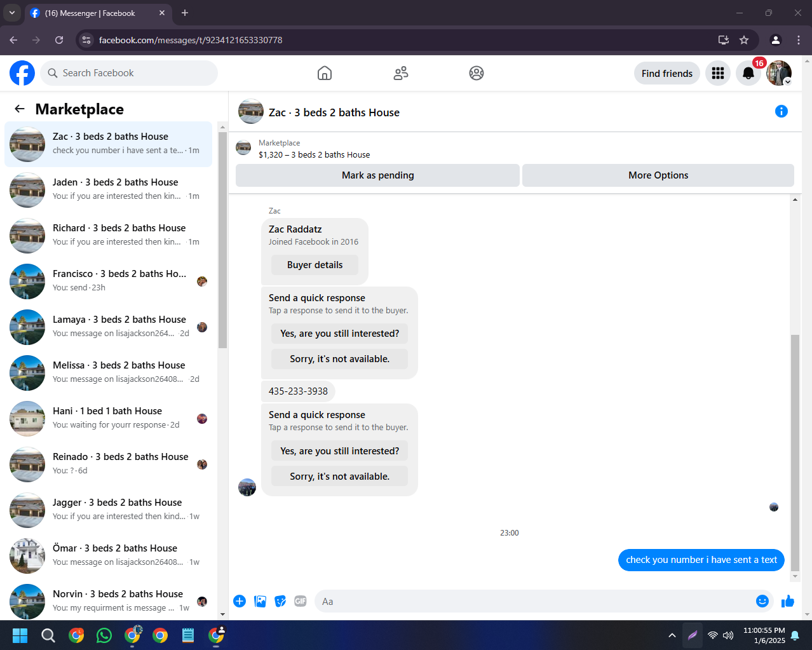This screenshot has height=650, width=812.
Task: Open Francisco 3 beds 2 baths conversation
Action: [x=108, y=281]
